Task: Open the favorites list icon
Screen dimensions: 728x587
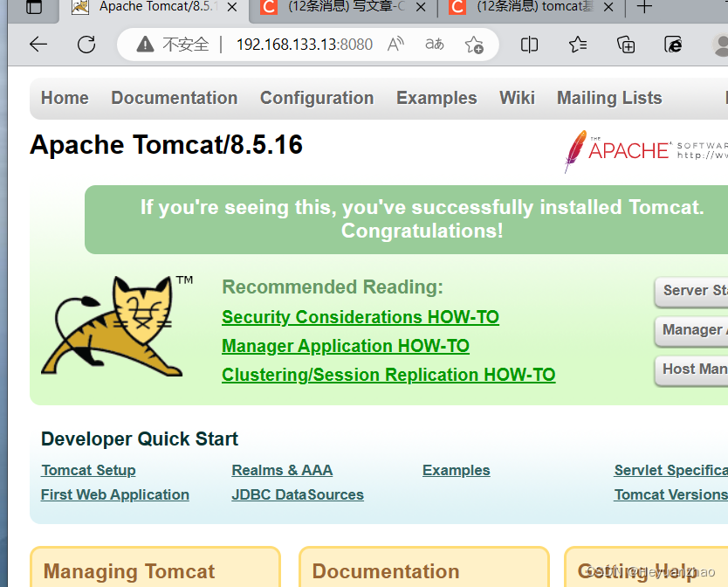Action: 578,45
